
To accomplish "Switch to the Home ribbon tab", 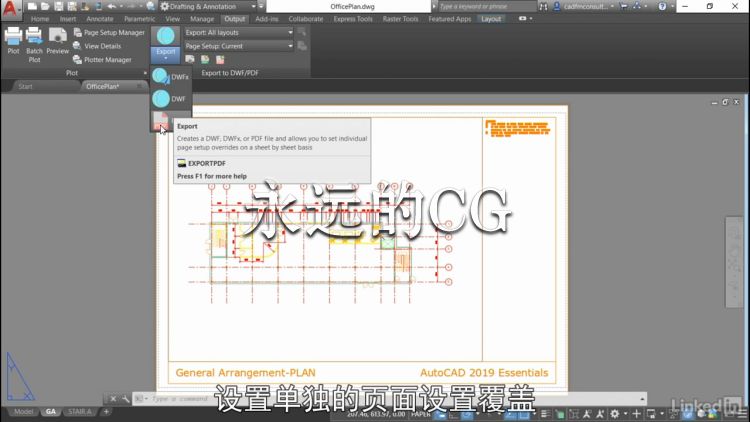I will [x=40, y=19].
